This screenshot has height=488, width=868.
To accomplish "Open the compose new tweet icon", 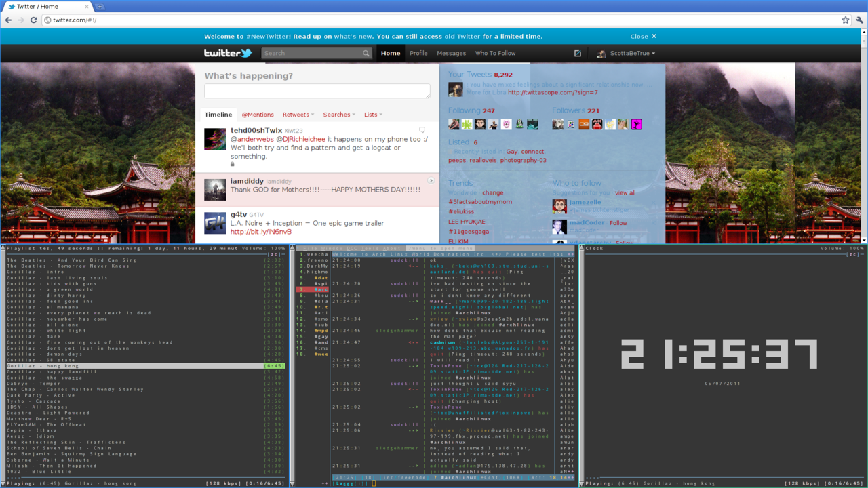I will point(578,53).
